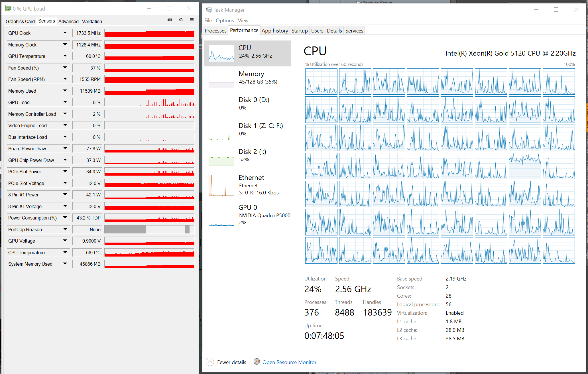Screen dimensions: 588x374
Task: Open the Processes tab in Task Manager
Action: (x=215, y=31)
